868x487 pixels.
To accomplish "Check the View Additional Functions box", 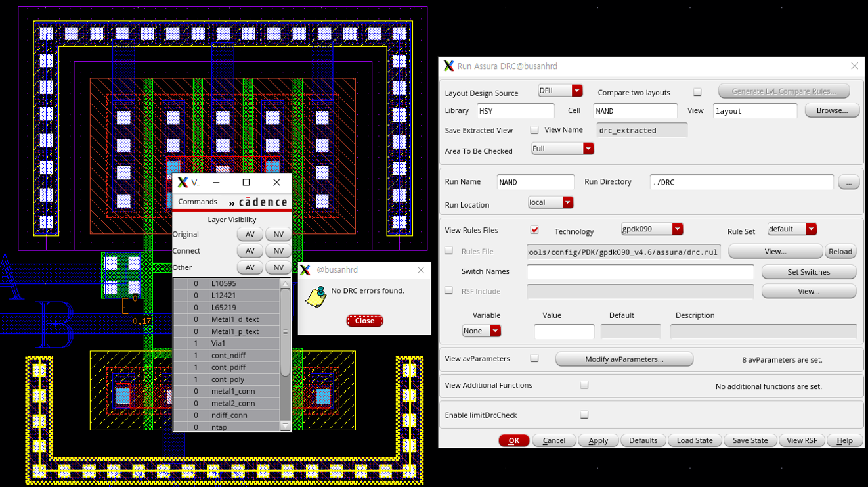I will tap(584, 385).
